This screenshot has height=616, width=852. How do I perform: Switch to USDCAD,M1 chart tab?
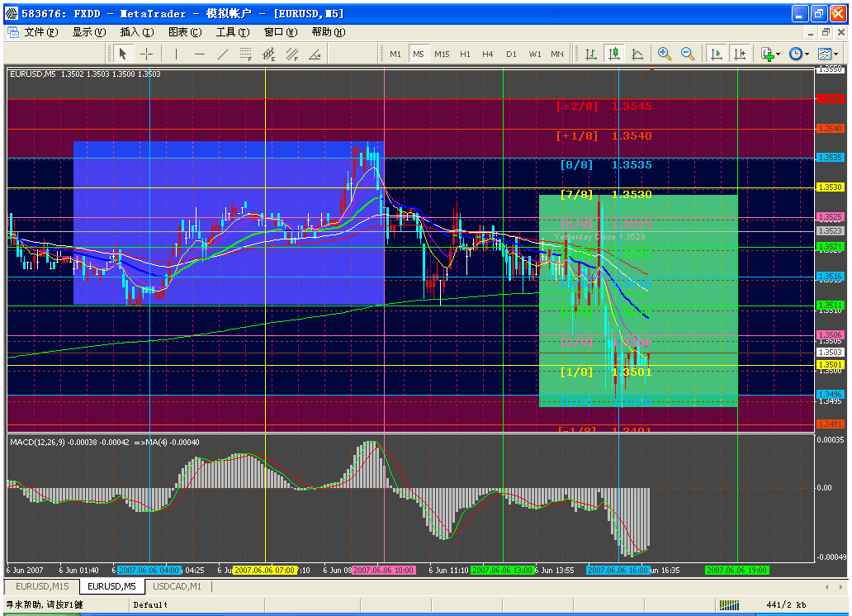[177, 586]
